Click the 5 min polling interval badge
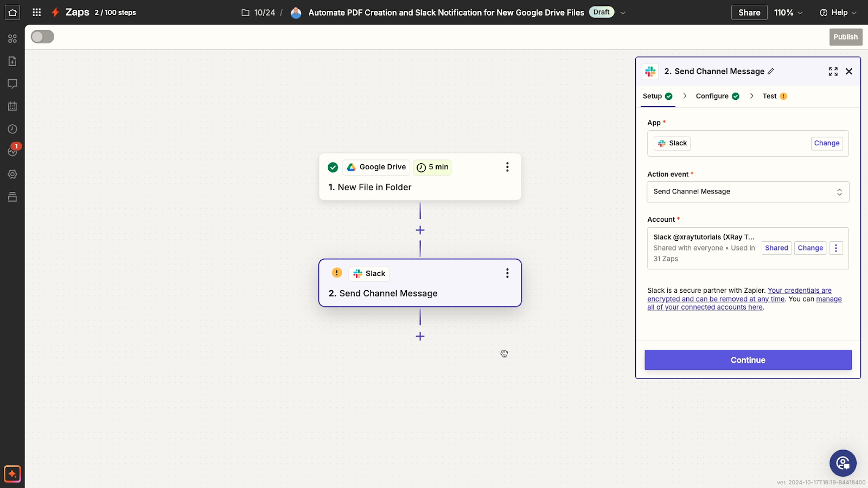The image size is (868, 488). click(x=432, y=167)
